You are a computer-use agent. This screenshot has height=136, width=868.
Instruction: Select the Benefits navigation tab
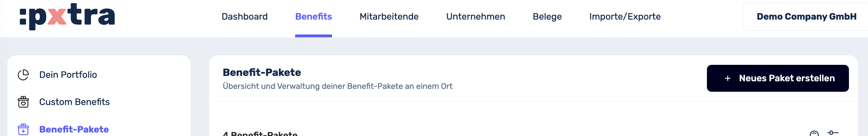pos(313,16)
